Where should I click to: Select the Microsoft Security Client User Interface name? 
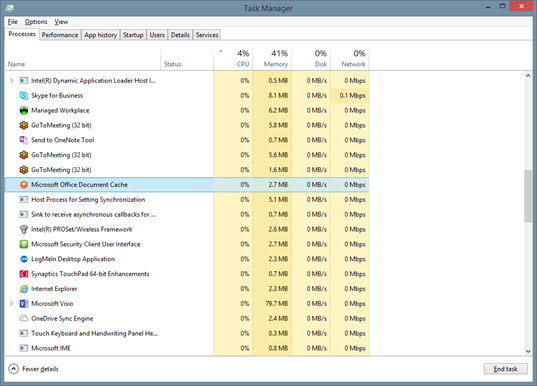[x=86, y=244]
